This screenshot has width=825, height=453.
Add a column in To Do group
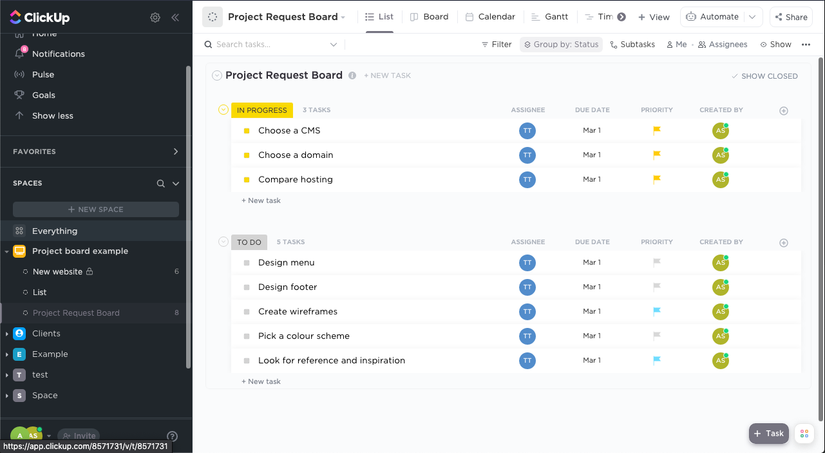[783, 243]
